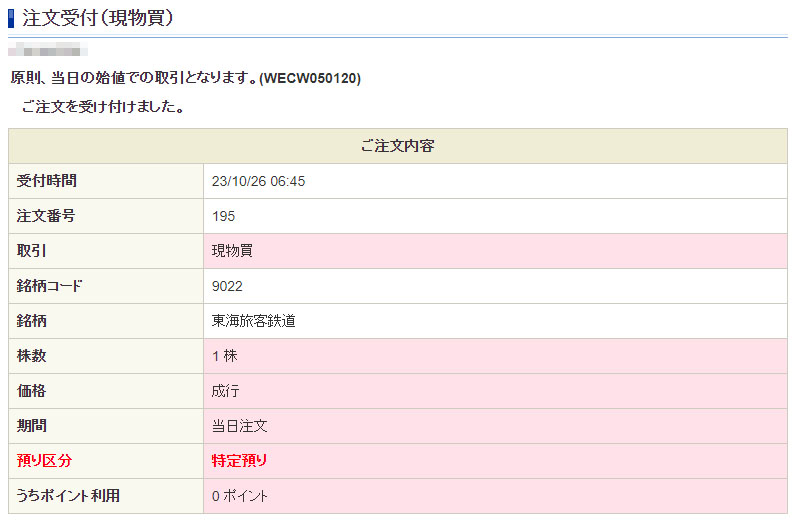Image resolution: width=796 pixels, height=522 pixels.
Task: Click the WECW050120 notice message
Action: [x=185, y=78]
